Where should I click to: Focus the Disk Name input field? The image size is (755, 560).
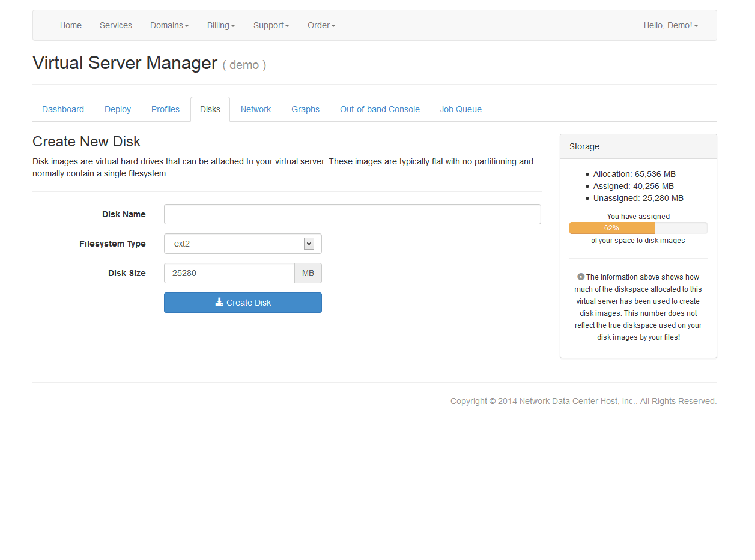(x=352, y=214)
